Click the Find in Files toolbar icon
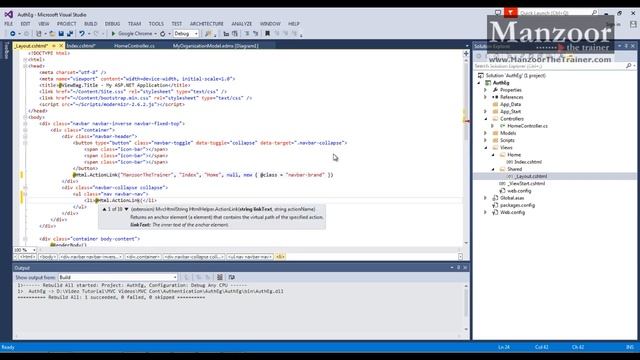The height and width of the screenshot is (360, 640). (208, 34)
